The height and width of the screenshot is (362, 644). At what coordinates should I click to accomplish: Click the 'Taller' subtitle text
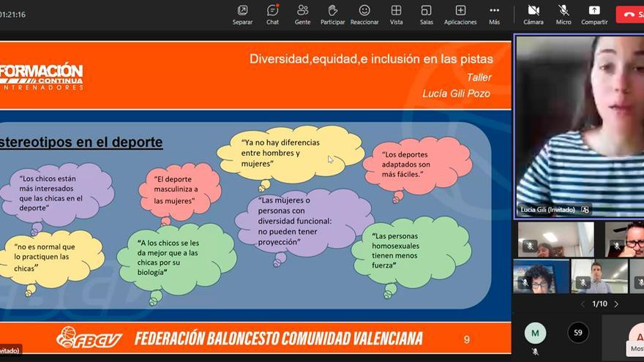[479, 78]
